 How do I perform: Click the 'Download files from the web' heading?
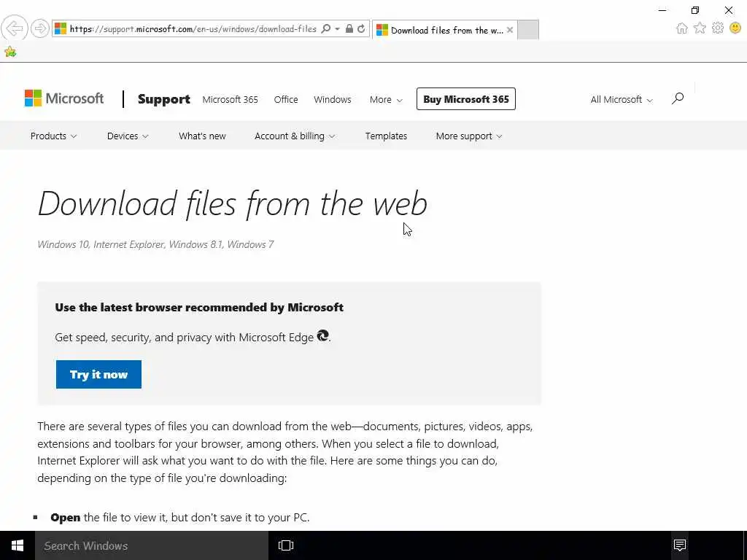233,204
